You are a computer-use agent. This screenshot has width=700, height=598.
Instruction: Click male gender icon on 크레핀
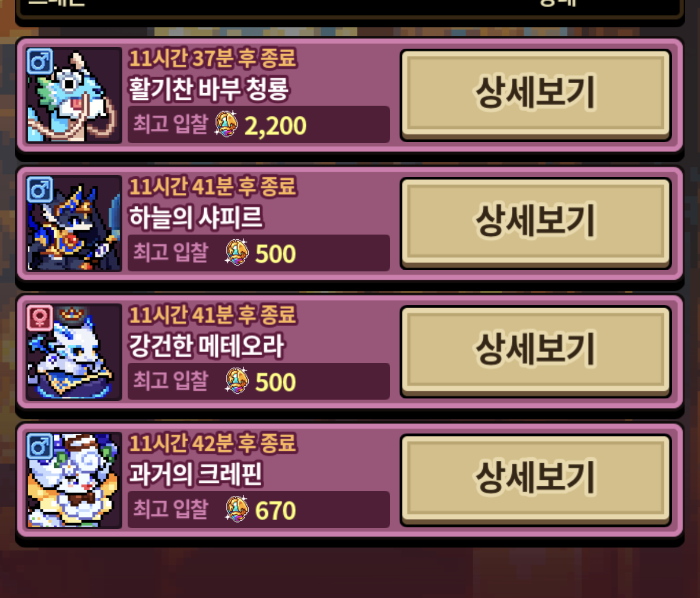point(40,446)
